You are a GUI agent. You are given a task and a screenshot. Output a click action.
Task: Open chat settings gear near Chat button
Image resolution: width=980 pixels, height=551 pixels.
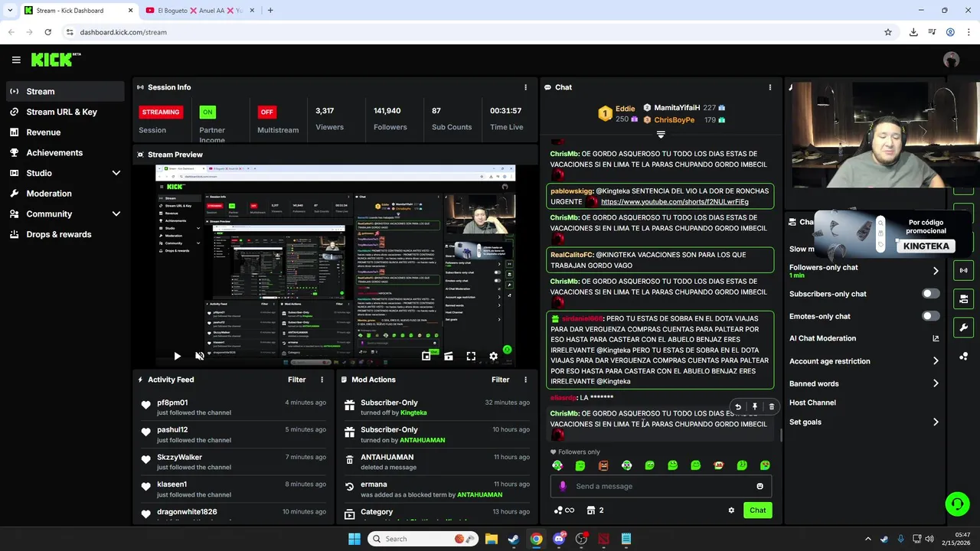(731, 510)
